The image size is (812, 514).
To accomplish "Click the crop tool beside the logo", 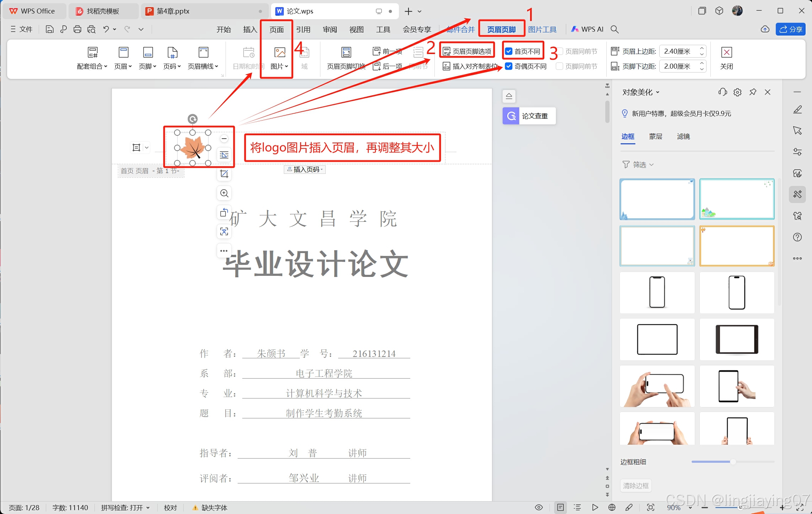I will pyautogui.click(x=224, y=174).
